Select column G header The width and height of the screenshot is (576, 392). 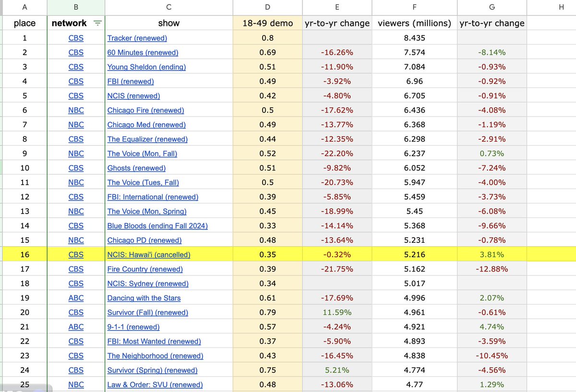pos(492,7)
